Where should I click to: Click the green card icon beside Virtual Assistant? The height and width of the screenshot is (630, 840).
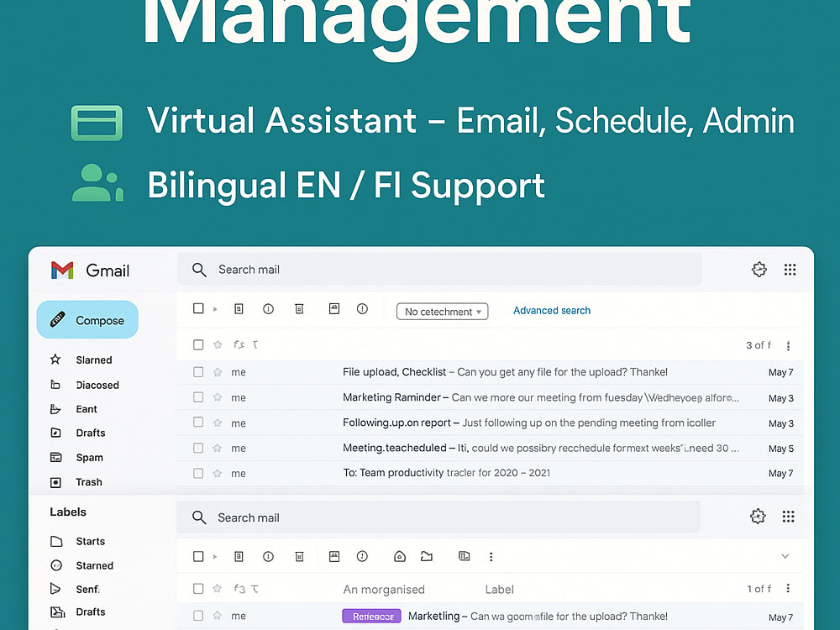(x=97, y=123)
